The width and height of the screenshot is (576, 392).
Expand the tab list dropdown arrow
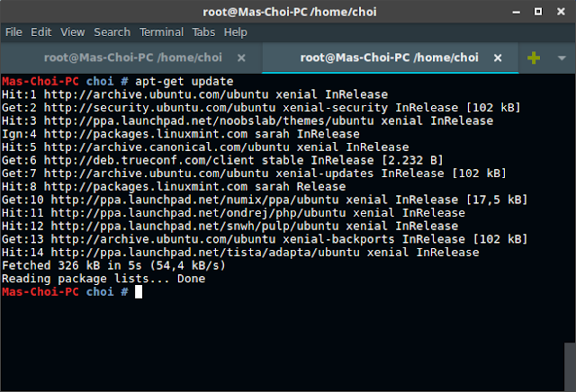pos(562,58)
